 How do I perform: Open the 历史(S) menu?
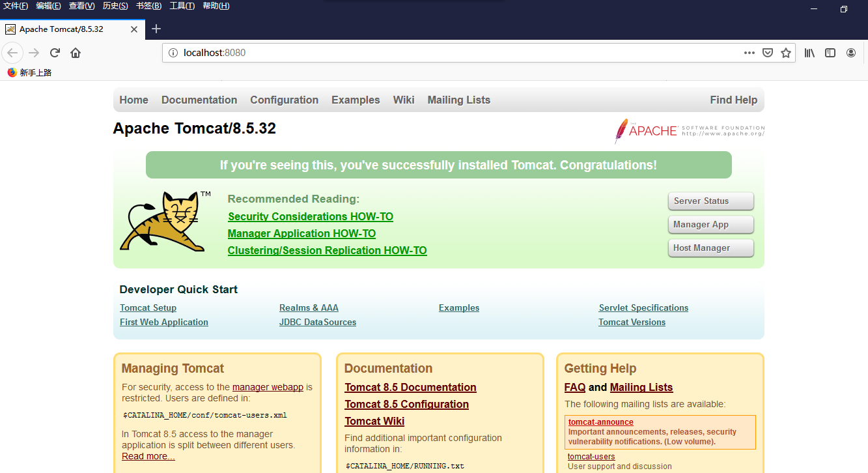pyautogui.click(x=115, y=6)
